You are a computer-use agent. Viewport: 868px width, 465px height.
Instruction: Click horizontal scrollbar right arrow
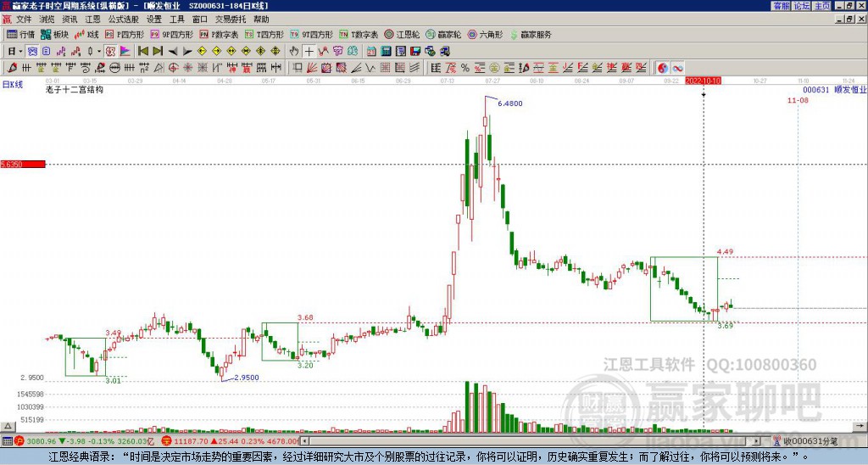[x=757, y=441]
